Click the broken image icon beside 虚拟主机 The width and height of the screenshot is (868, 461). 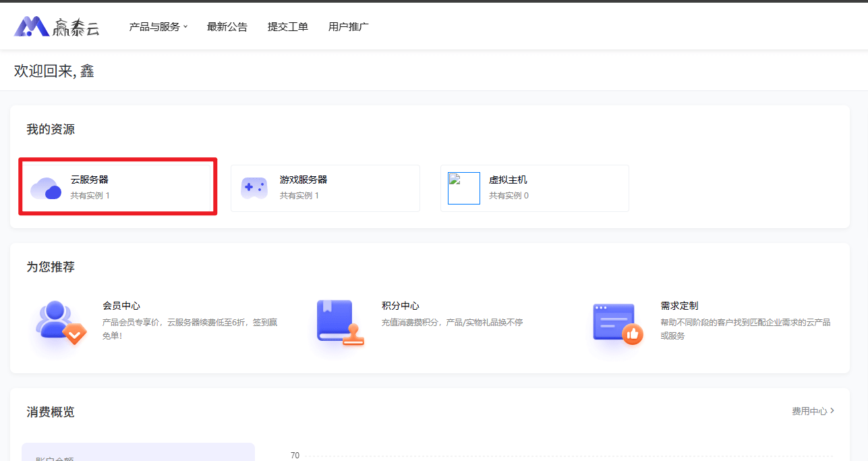click(x=464, y=188)
